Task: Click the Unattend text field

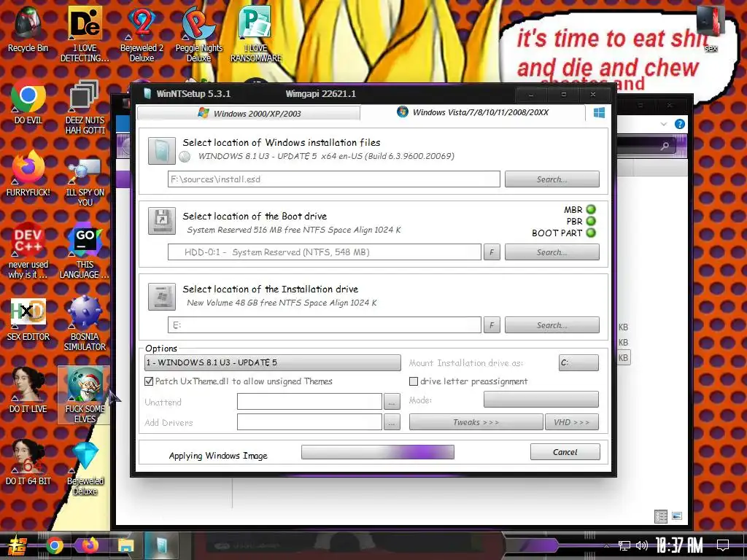Action: [309, 402]
